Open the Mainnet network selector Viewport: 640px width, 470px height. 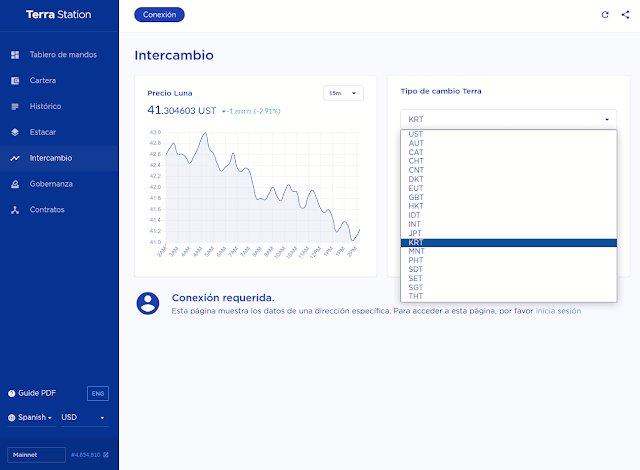(36, 455)
